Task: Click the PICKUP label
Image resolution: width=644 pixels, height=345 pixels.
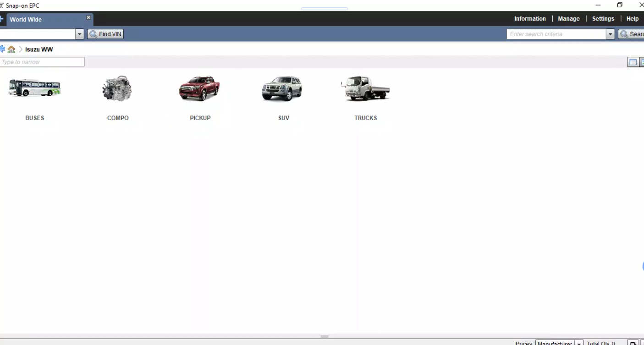Action: (200, 118)
